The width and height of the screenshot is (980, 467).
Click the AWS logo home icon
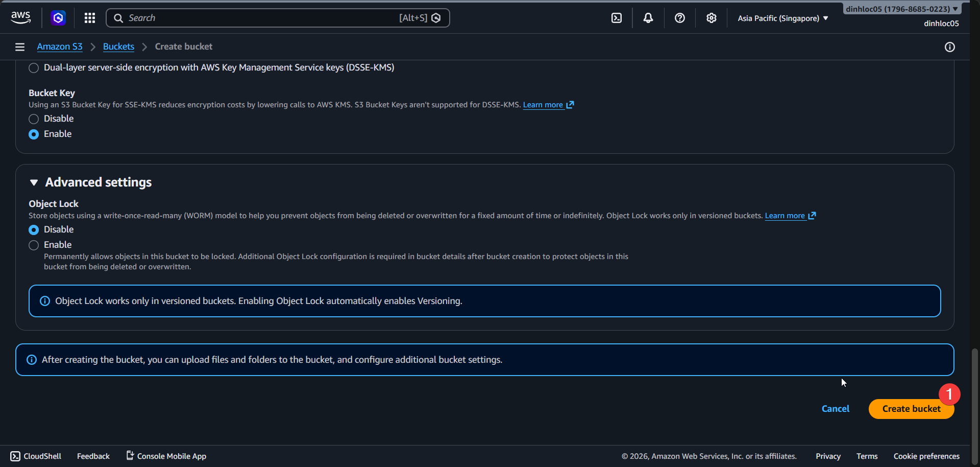click(20, 17)
